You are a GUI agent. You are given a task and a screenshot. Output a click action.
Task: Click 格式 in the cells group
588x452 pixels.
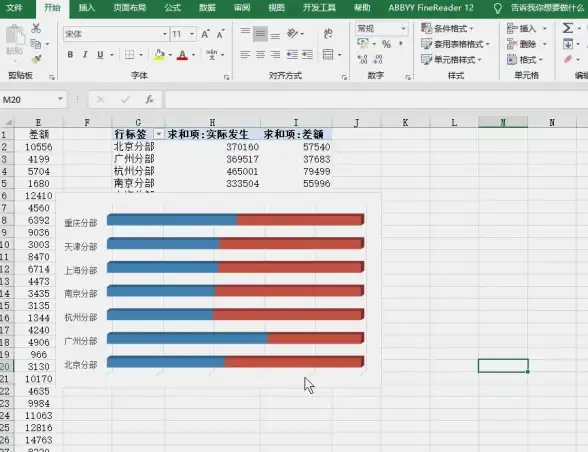coord(525,60)
